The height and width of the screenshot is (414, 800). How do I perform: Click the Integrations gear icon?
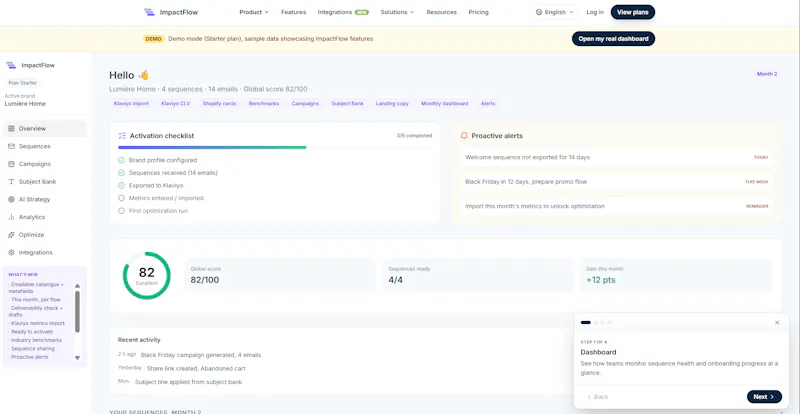[11, 253]
